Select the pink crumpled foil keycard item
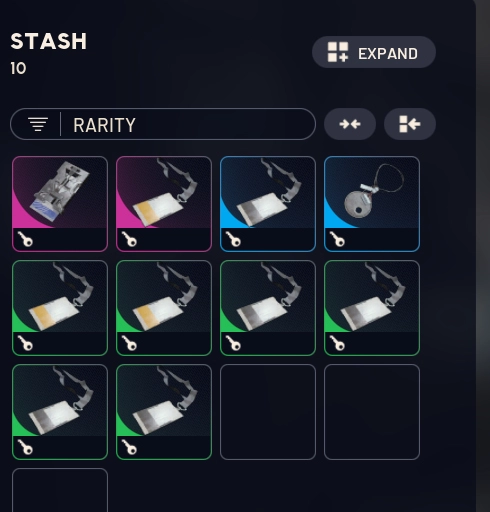 [x=60, y=204]
